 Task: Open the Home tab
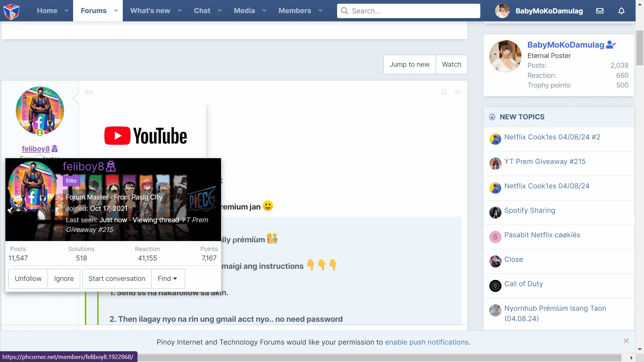point(47,11)
